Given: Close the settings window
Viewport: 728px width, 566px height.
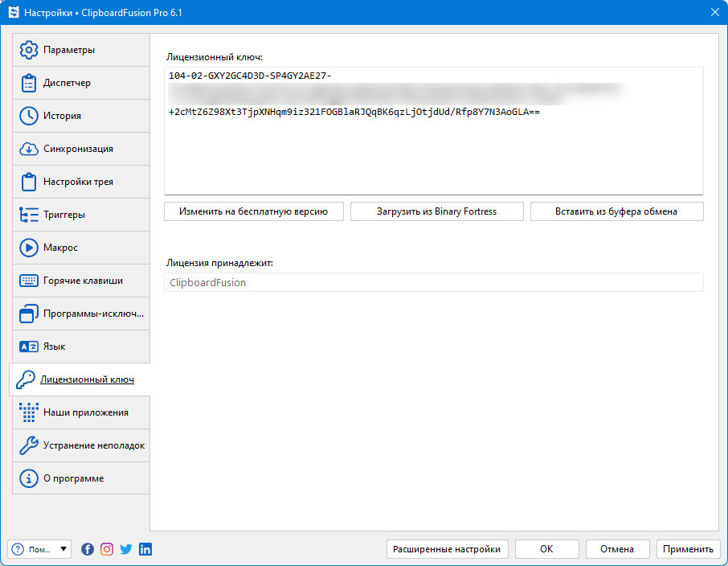Looking at the screenshot, I should pos(715,13).
